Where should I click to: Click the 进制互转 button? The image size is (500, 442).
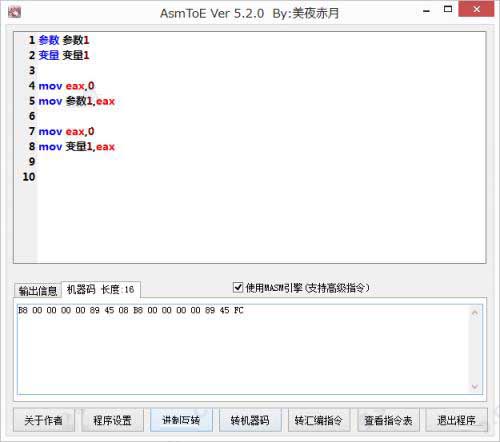(181, 420)
